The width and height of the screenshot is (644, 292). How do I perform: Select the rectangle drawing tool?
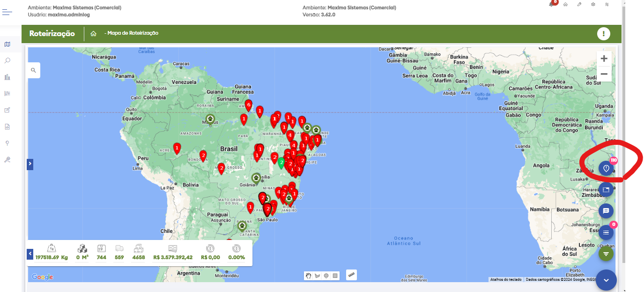coord(335,276)
